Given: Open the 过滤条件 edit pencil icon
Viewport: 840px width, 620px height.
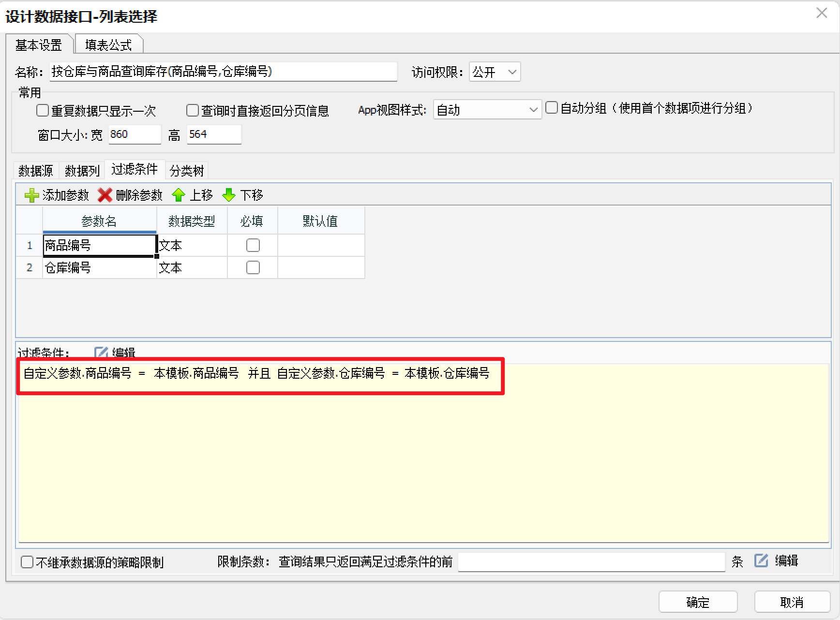Looking at the screenshot, I should 101,353.
